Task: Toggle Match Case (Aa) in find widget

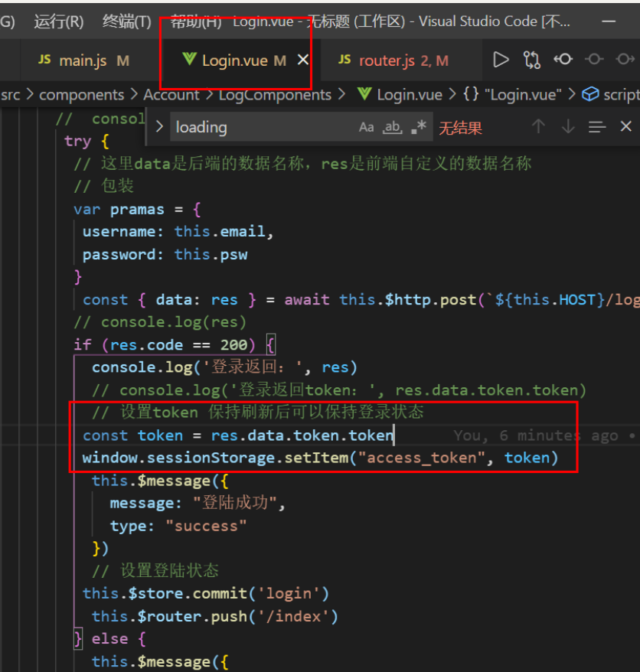Action: pos(366,127)
